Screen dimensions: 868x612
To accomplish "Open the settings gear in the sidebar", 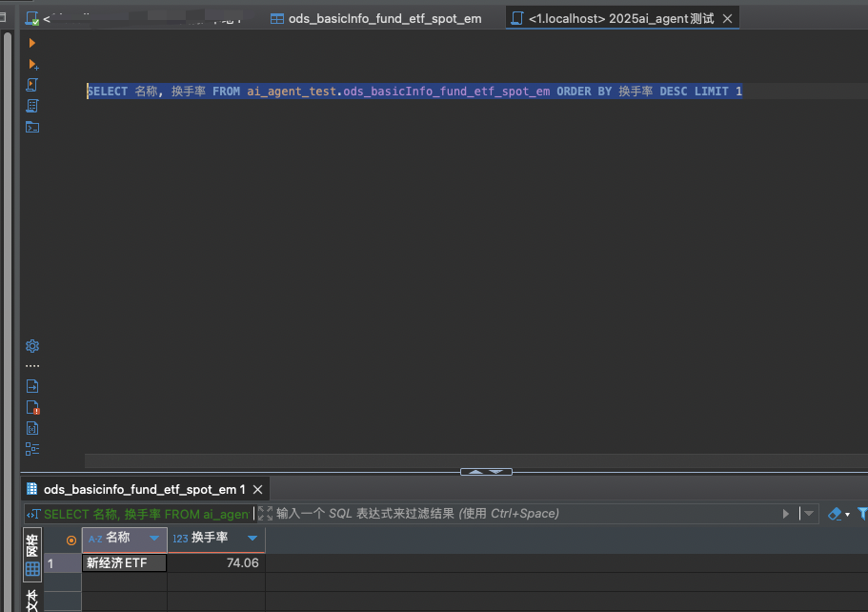I will (x=31, y=345).
